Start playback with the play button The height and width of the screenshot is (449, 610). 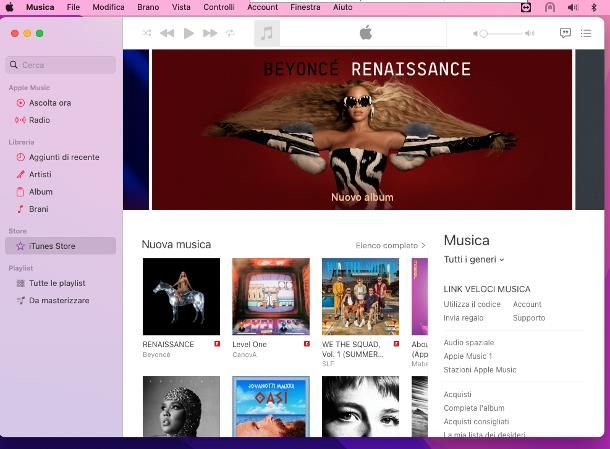(x=189, y=33)
